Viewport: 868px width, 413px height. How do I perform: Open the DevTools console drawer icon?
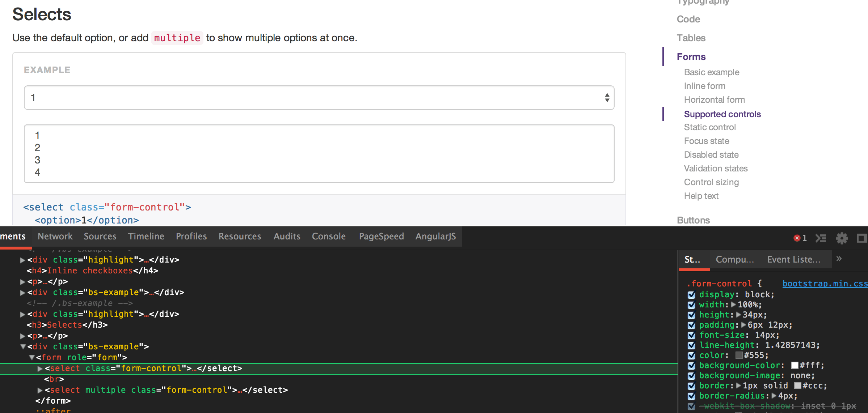pos(821,238)
